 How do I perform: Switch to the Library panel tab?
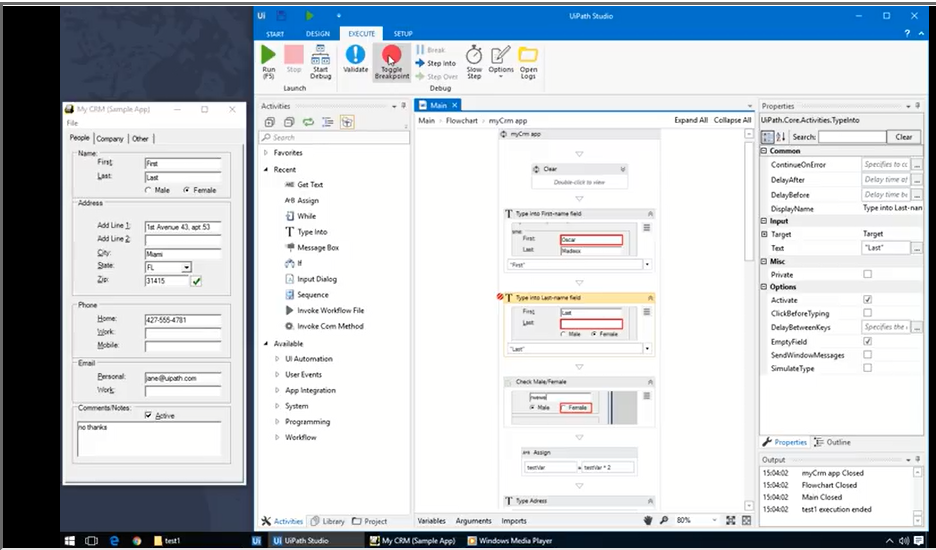[x=328, y=521]
